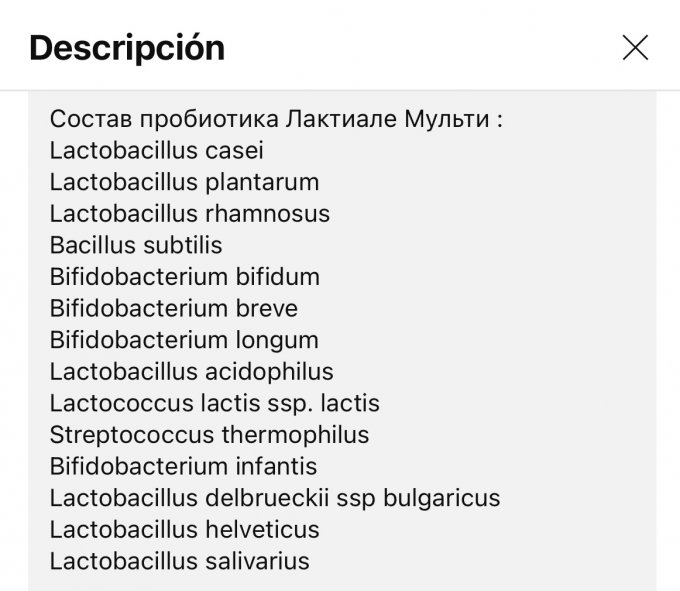This screenshot has height=591, width=680.
Task: Select the Lactobacillus rhamnosus text
Action: tap(189, 214)
